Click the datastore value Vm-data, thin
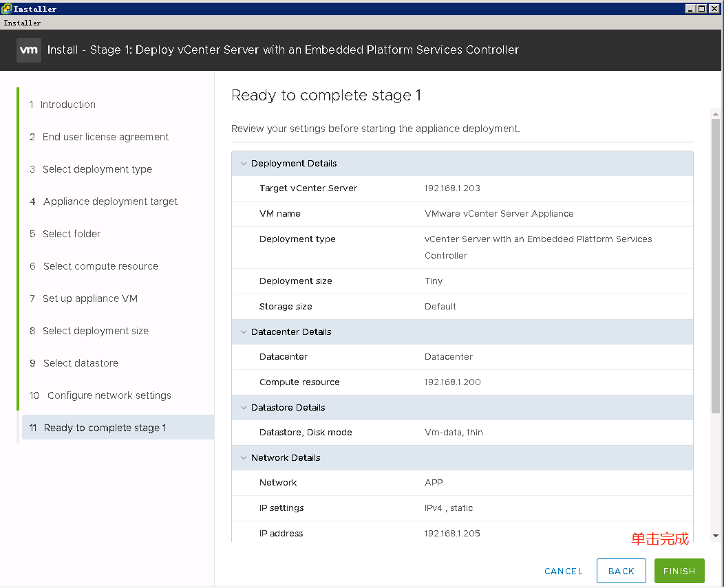Image resolution: width=724 pixels, height=588 pixels. coord(454,433)
